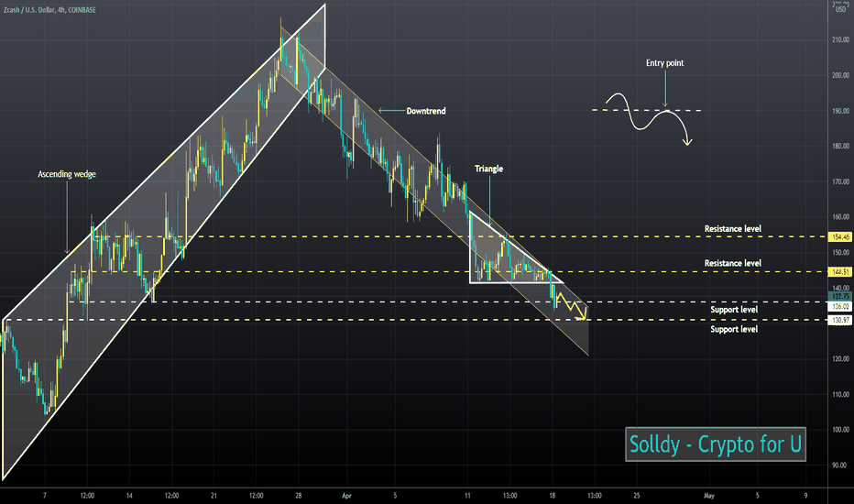Select the 'Support level' label near 136.02

click(x=734, y=310)
